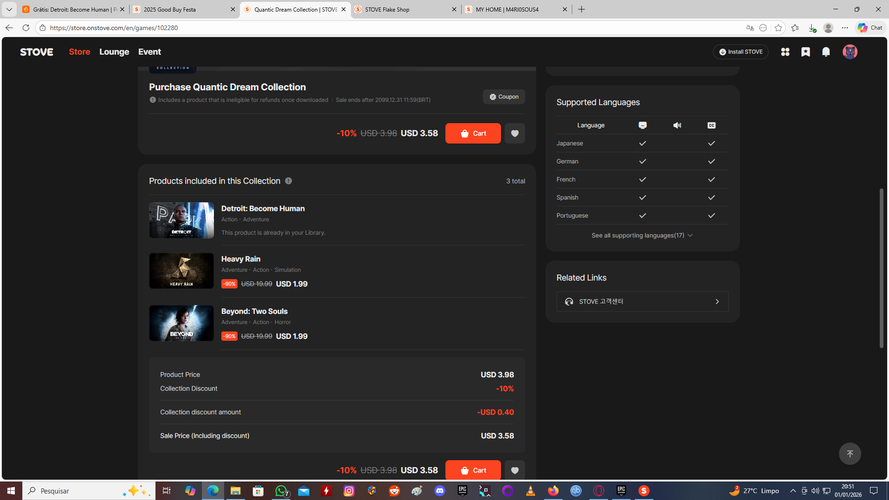Open the notifications bell icon

pyautogui.click(x=826, y=52)
